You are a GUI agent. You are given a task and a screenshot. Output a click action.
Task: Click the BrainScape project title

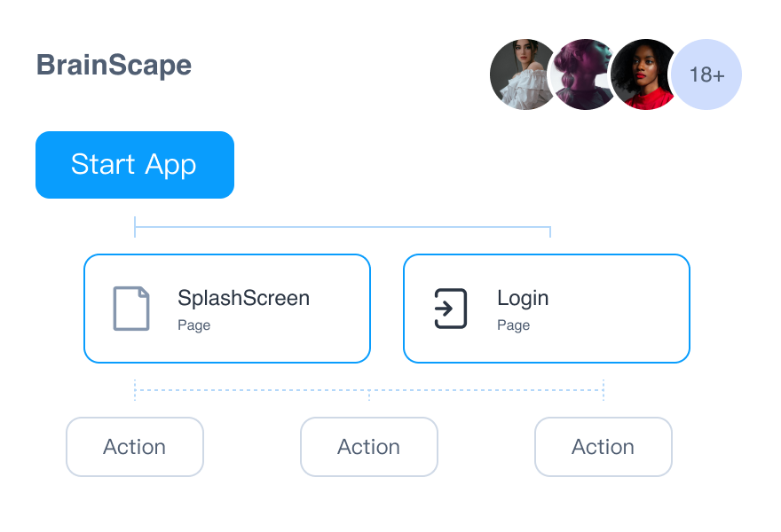click(114, 65)
